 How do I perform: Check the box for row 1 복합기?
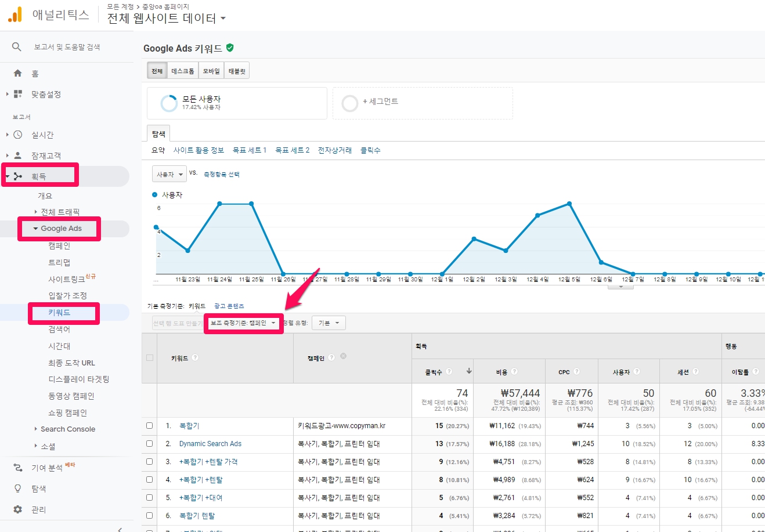pos(149,426)
